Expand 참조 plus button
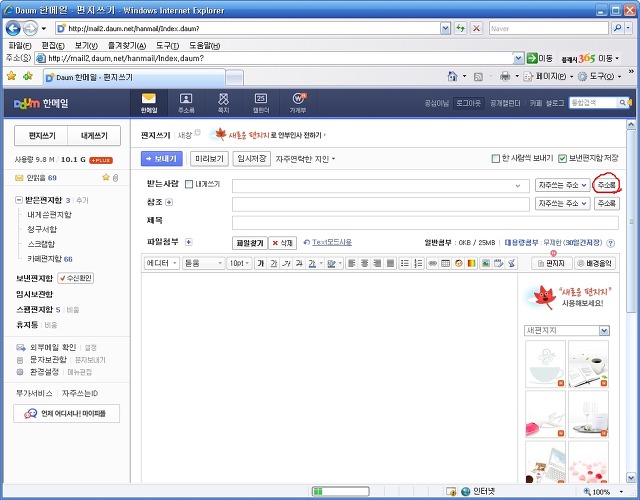Viewport: 640px width, 500px height. [169, 202]
